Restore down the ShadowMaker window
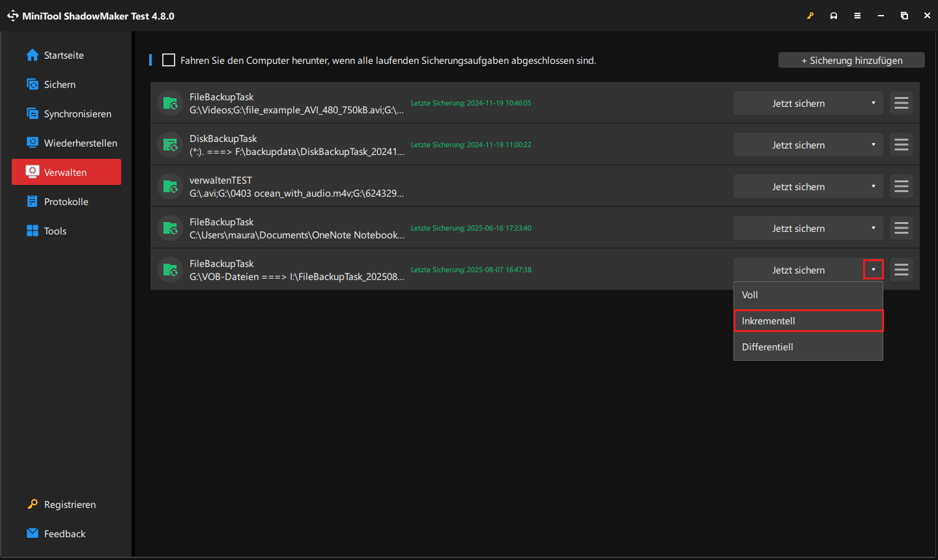This screenshot has width=938, height=560. pyautogui.click(x=904, y=16)
